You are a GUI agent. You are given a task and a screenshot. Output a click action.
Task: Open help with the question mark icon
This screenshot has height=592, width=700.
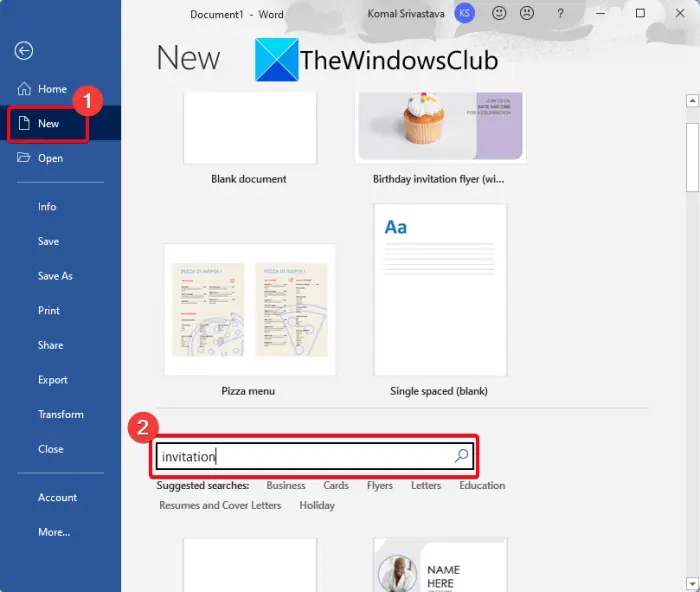[x=560, y=14]
